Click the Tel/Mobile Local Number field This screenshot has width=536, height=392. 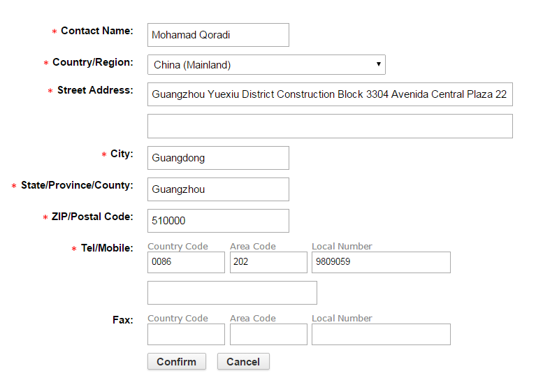click(x=381, y=263)
